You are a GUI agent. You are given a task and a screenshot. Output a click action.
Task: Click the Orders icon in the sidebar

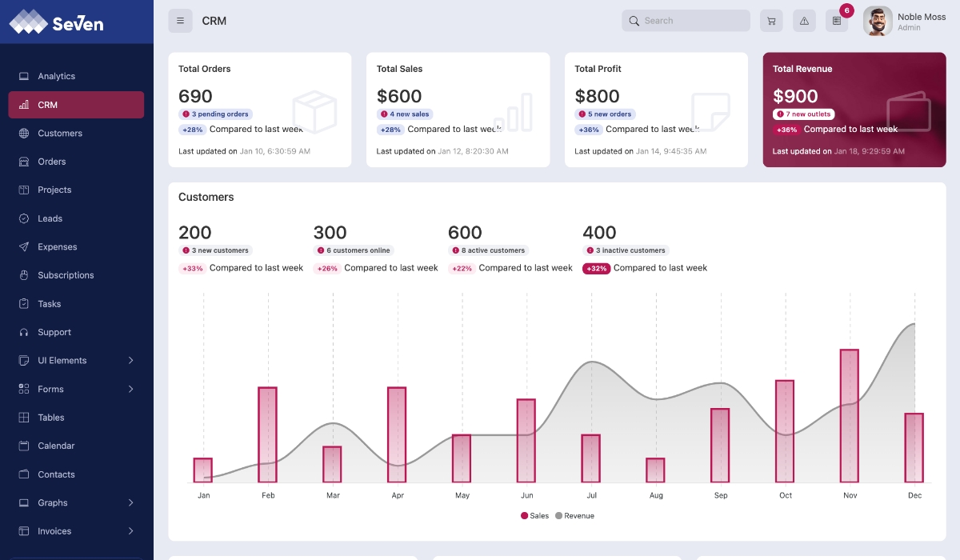[x=23, y=162]
